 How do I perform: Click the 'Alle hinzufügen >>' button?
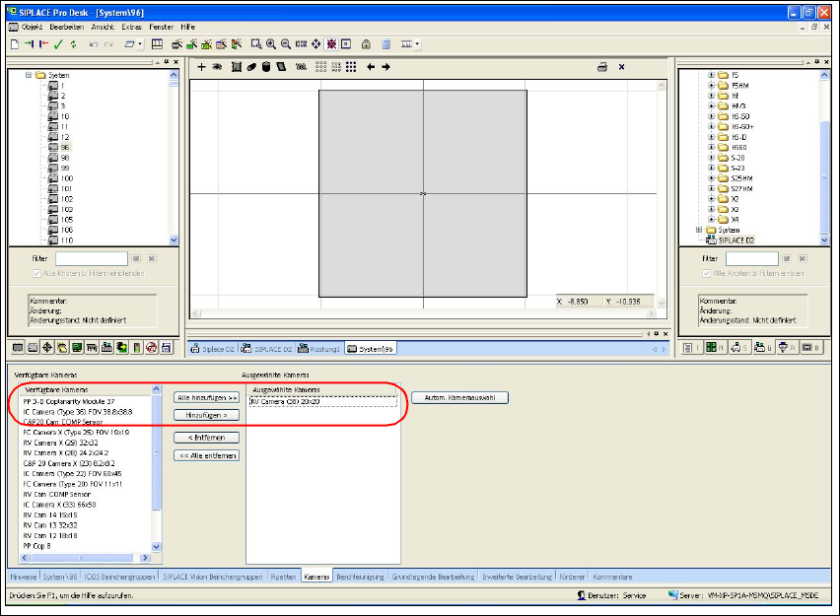point(207,398)
